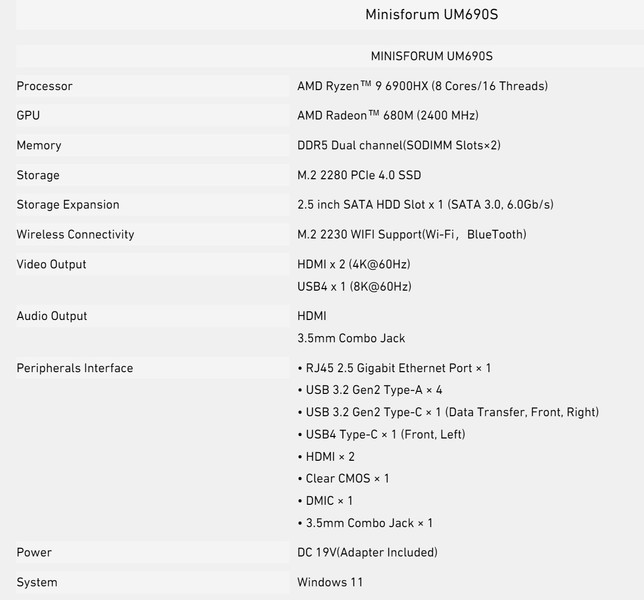Click the GPU row label

pos(28,115)
